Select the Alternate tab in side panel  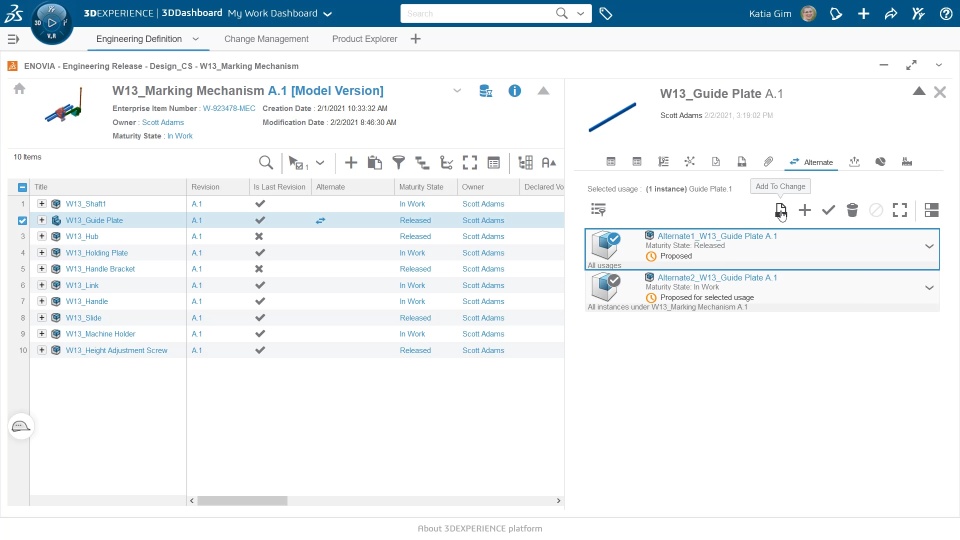(x=812, y=162)
